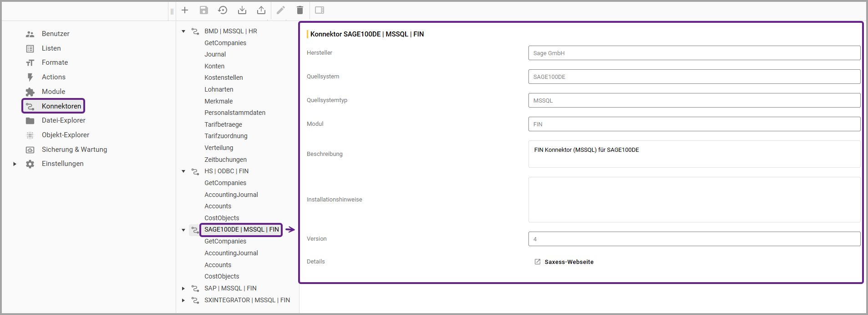
Task: Click the save disk icon in toolbar
Action: pos(204,10)
